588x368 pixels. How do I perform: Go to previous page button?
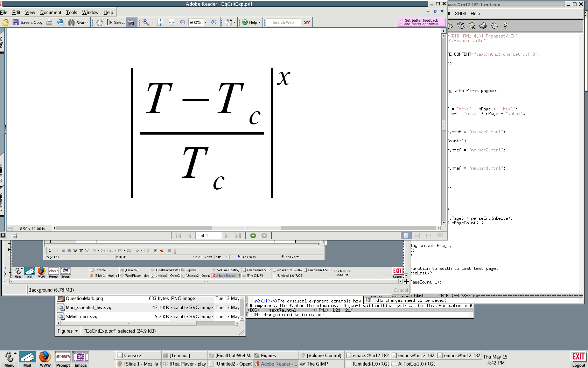189,236
